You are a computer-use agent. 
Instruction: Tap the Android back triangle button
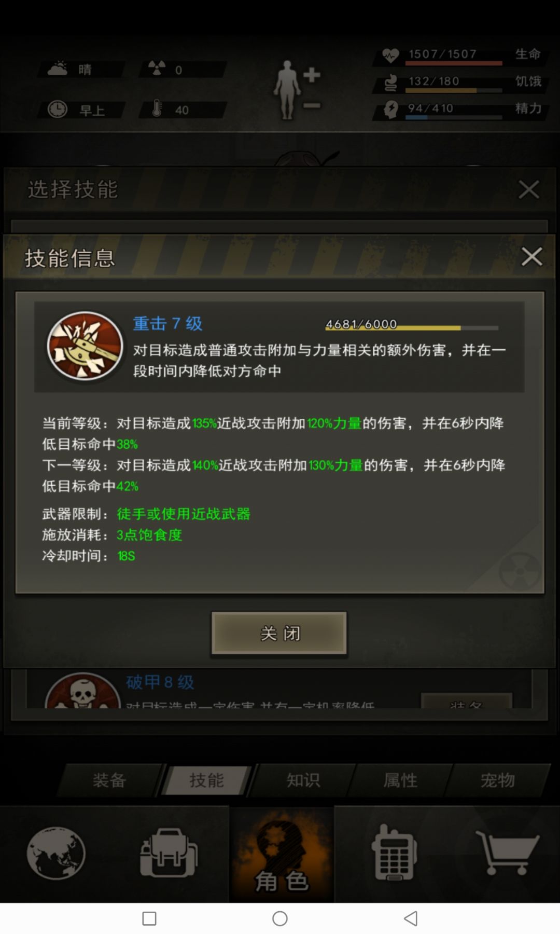411,918
